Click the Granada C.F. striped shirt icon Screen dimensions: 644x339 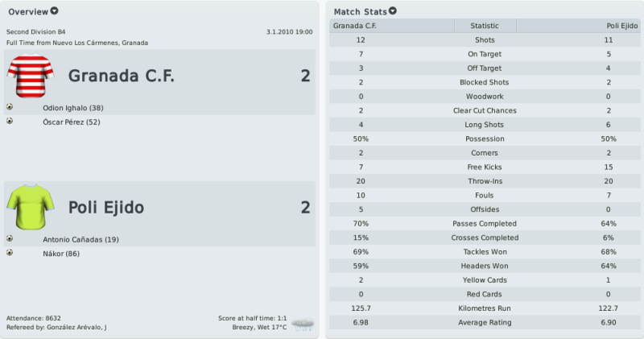(x=31, y=75)
